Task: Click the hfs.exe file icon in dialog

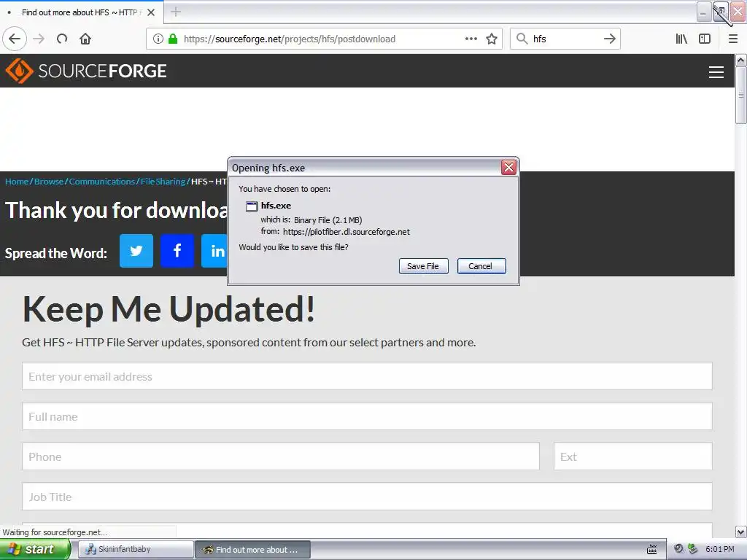Action: coord(252,206)
